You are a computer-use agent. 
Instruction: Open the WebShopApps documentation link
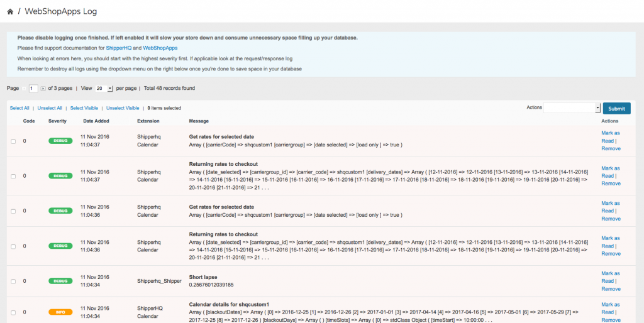160,48
